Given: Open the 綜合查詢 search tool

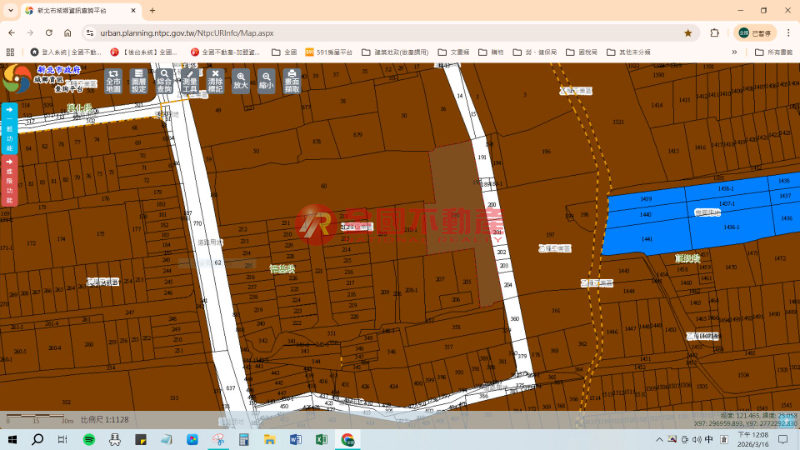Looking at the screenshot, I should (x=165, y=80).
